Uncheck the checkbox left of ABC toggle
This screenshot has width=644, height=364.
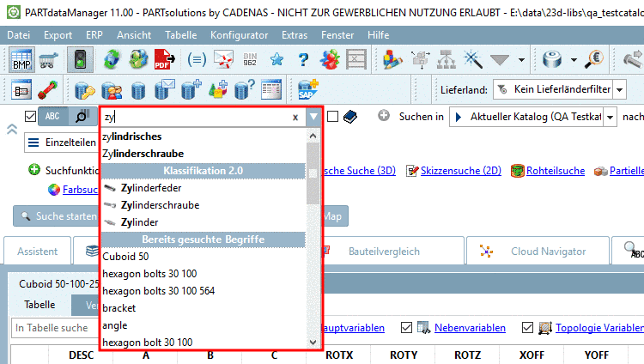pyautogui.click(x=30, y=117)
